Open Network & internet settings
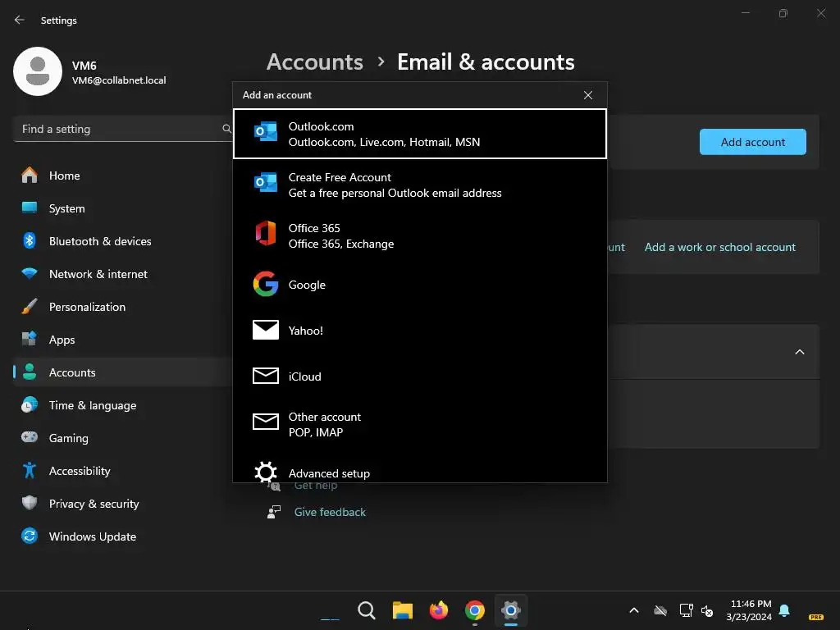Screen dimensions: 840x630 tap(123, 274)
